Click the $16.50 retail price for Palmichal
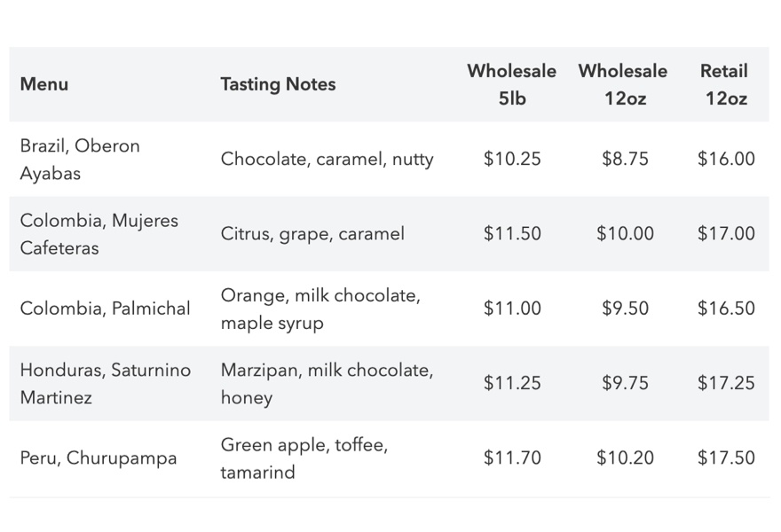The image size is (781, 532). click(x=726, y=308)
